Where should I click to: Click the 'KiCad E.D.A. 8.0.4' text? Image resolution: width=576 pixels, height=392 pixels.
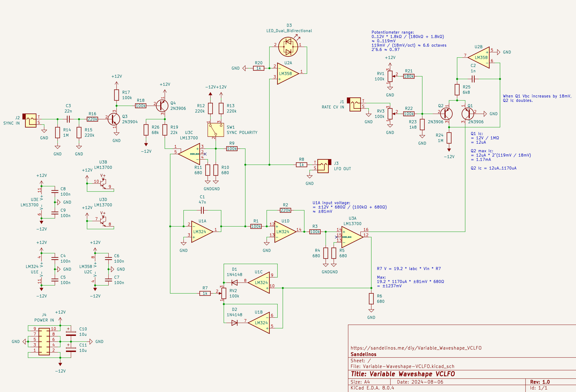click(x=372, y=388)
